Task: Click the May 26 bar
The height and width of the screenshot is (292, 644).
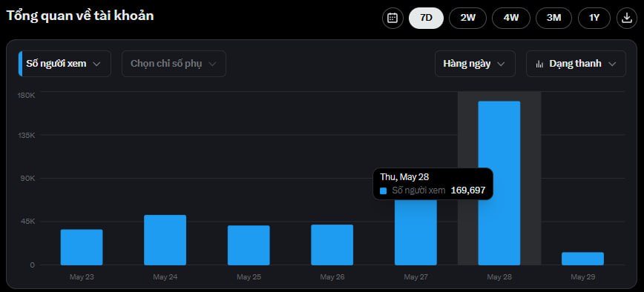Action: 332,245
